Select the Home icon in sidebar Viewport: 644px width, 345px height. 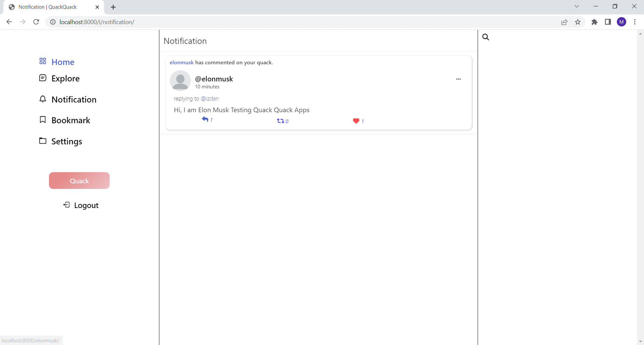(x=42, y=61)
